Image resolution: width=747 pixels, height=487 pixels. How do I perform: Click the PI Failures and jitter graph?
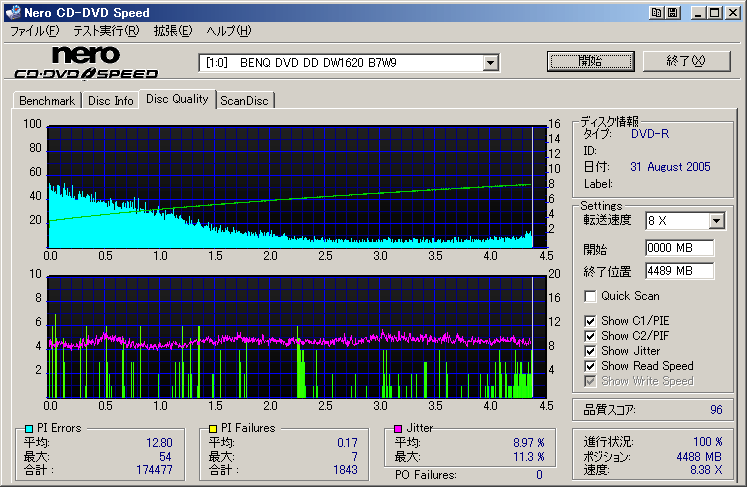(297, 337)
